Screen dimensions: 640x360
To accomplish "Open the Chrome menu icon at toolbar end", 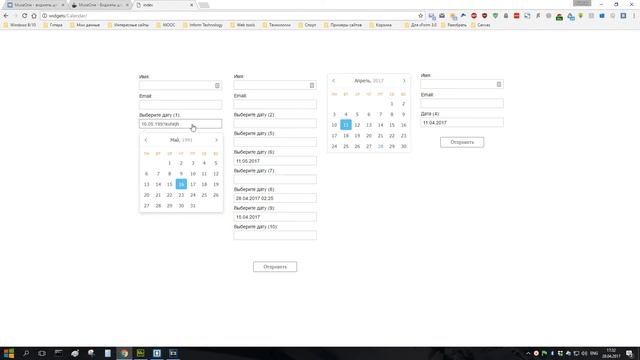I will pos(634,16).
